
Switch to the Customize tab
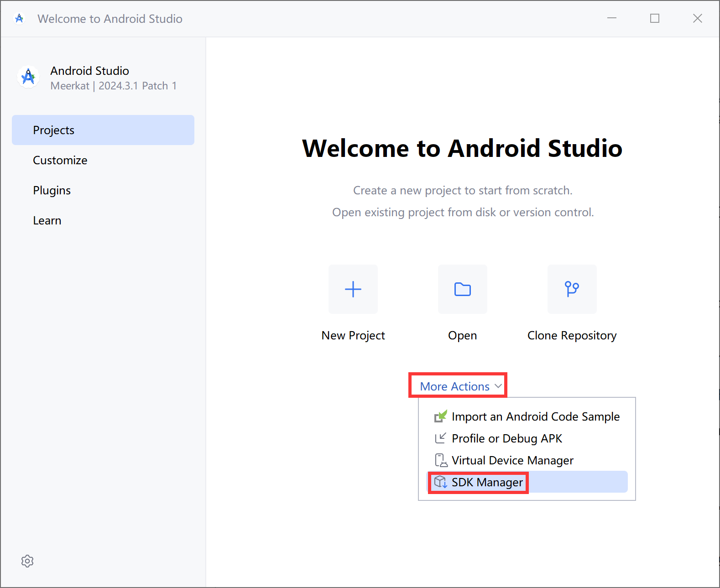(103, 160)
